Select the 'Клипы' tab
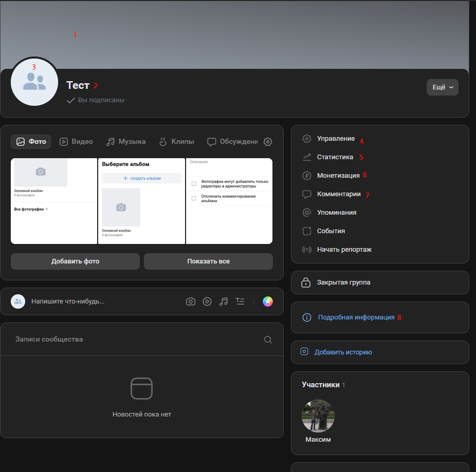 (176, 142)
